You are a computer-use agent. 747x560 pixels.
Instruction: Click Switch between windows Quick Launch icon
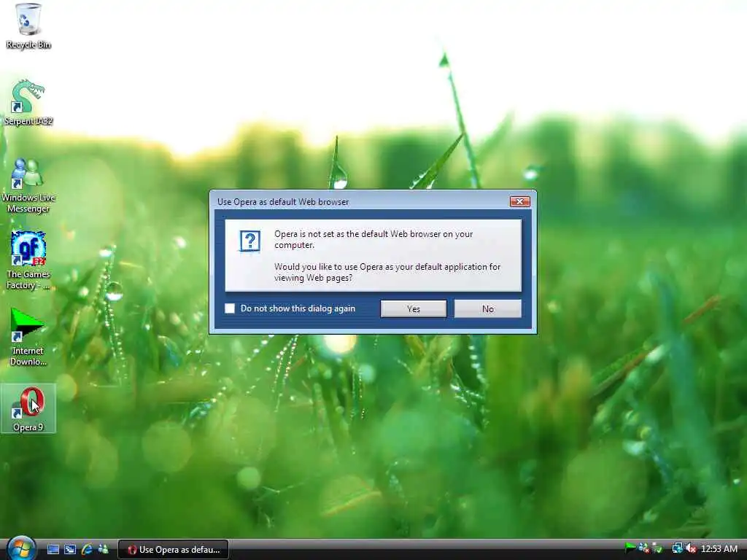tap(70, 549)
